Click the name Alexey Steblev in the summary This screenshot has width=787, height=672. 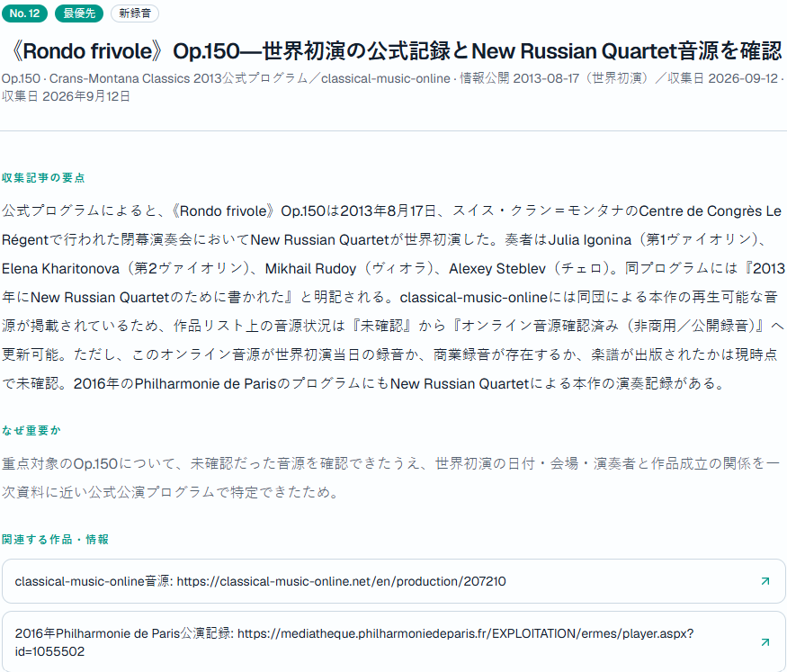point(496,268)
